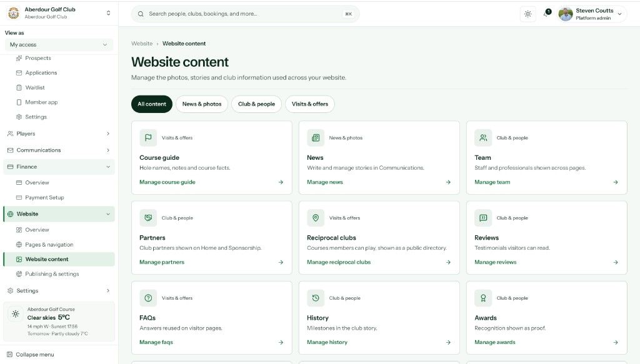Click the Clear skies 5°C weather text

pyautogui.click(x=49, y=318)
